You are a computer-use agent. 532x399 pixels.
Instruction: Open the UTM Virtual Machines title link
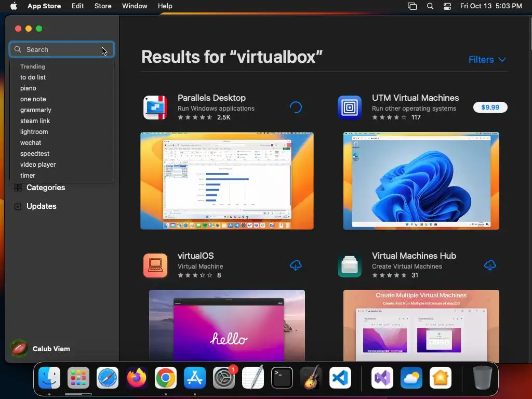click(x=415, y=98)
